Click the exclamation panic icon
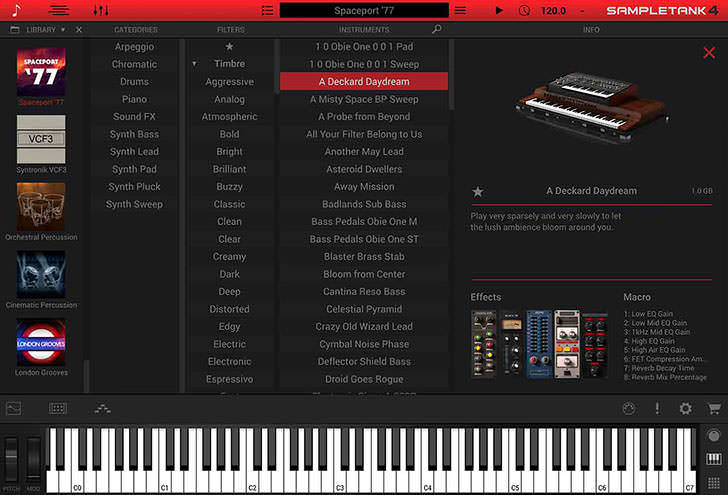The height and width of the screenshot is (495, 728). pyautogui.click(x=657, y=409)
